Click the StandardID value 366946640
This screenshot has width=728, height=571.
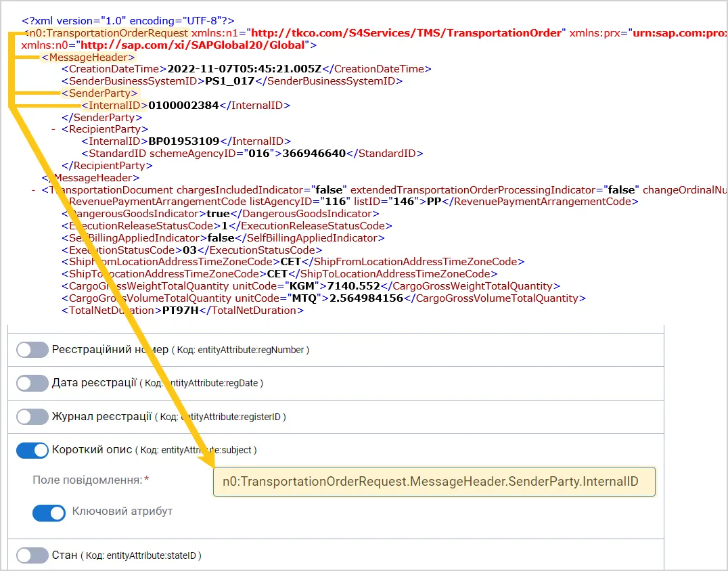pyautogui.click(x=314, y=154)
